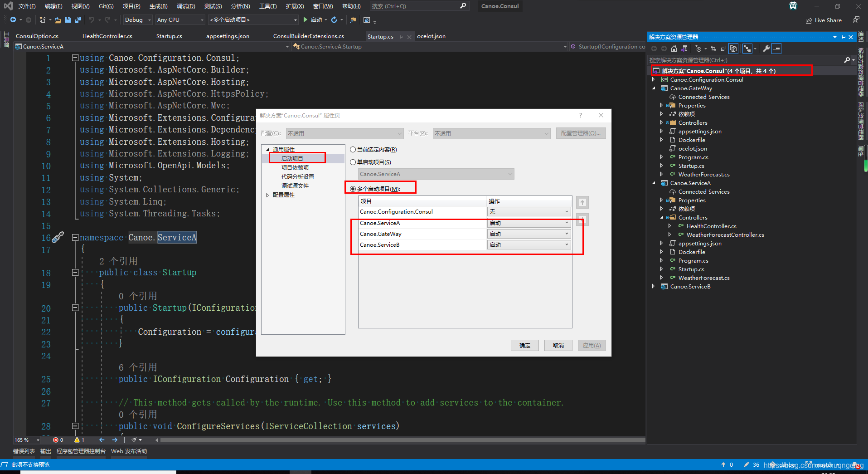Open the 输出 output panel tab
Screen dimensions: 868x474
[46, 451]
